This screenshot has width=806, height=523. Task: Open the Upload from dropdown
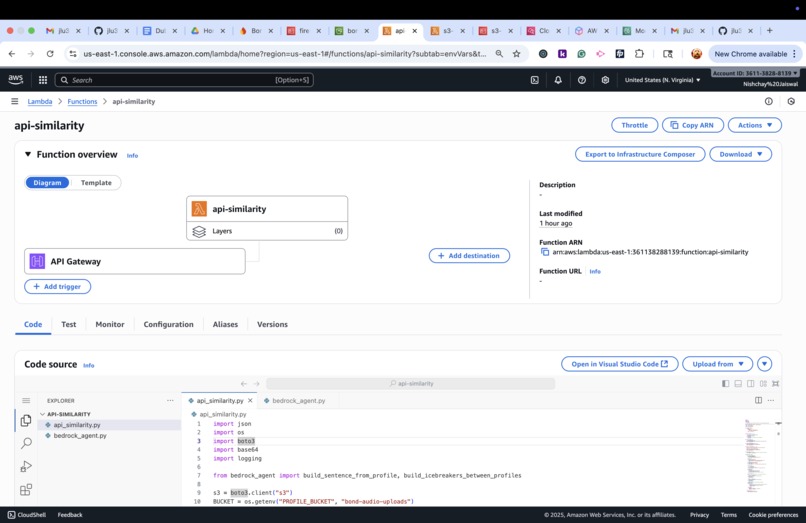tap(718, 364)
